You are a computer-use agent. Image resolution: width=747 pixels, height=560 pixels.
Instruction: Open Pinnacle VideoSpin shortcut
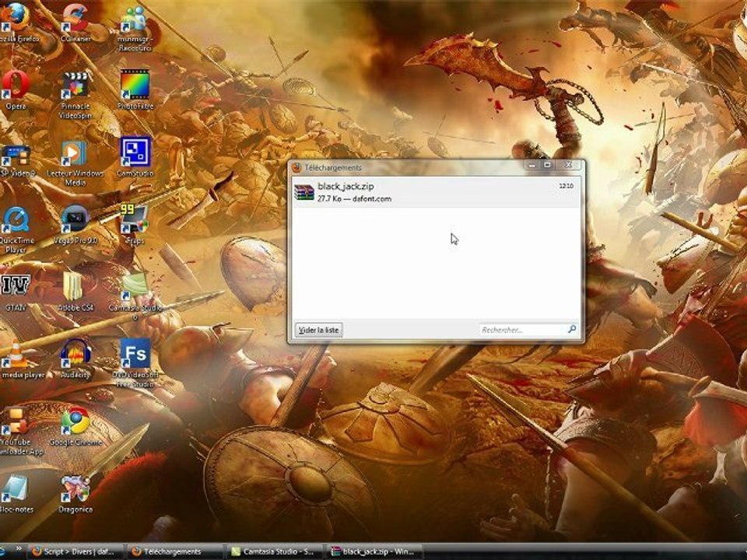tap(75, 95)
